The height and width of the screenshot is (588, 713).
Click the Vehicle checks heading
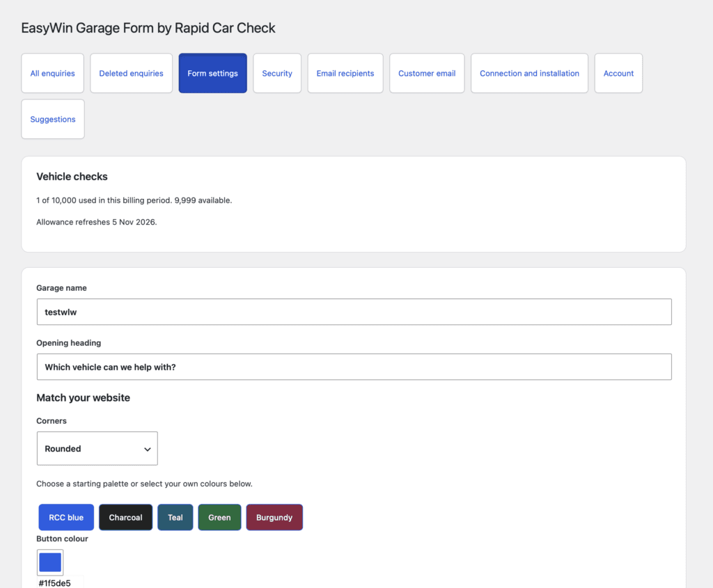[72, 176]
